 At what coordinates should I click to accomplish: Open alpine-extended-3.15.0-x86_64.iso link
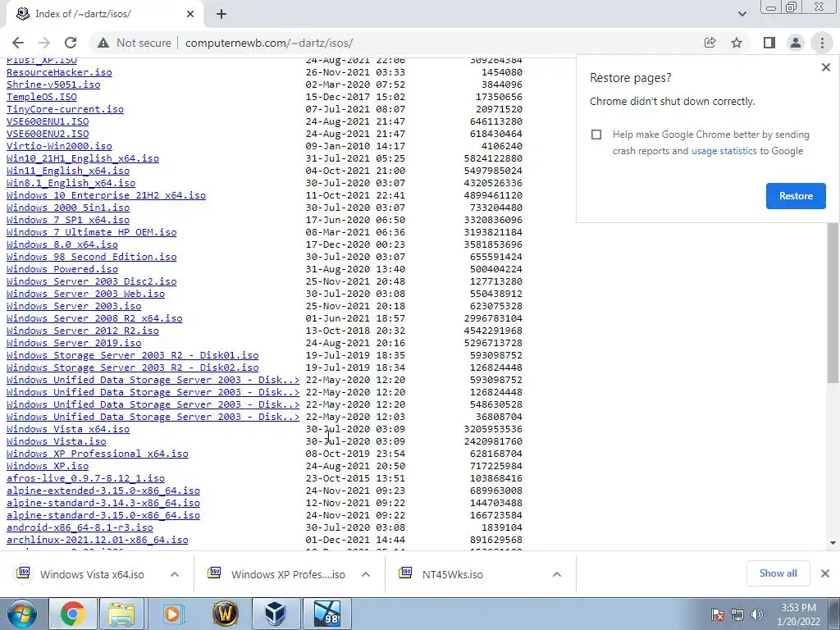[x=103, y=491]
